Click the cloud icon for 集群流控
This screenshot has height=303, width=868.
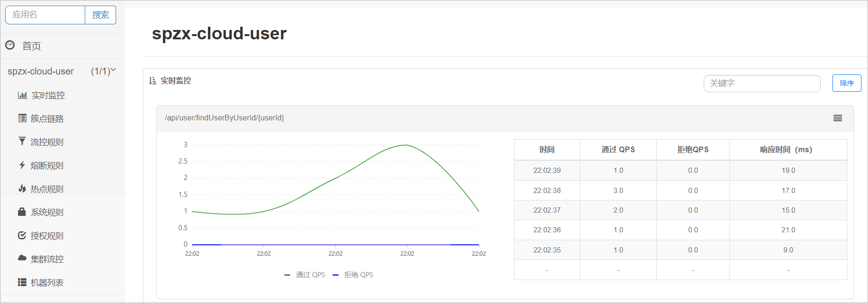click(22, 258)
